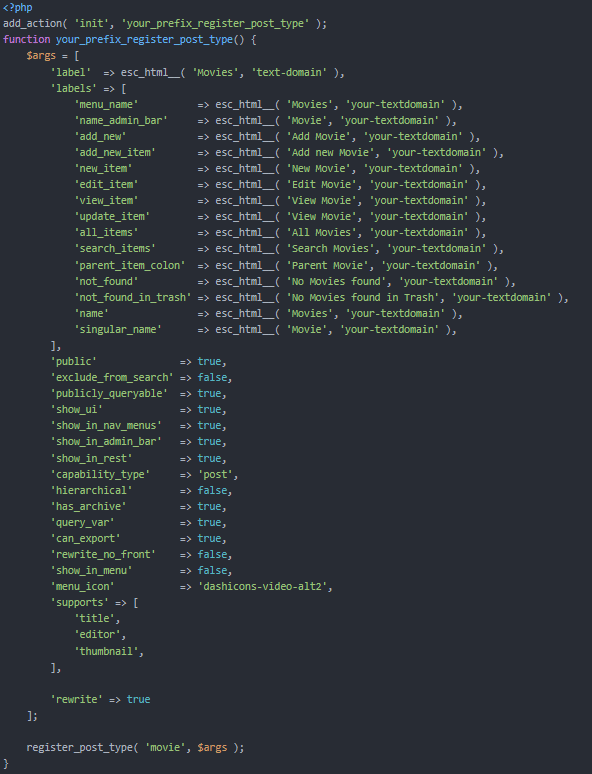Click the 'menu_name' key

tap(106, 104)
